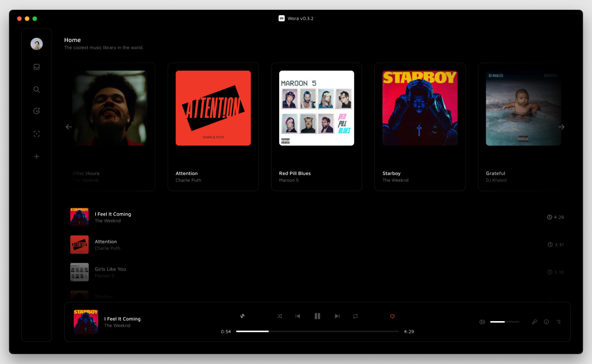Click I Feel It Coming list thumbnail
592x364 pixels.
(79, 217)
